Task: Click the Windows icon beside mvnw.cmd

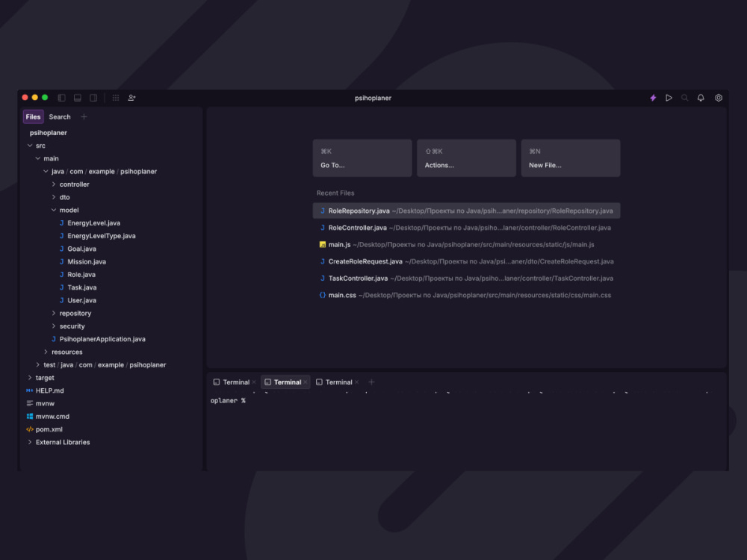Action: pyautogui.click(x=30, y=416)
